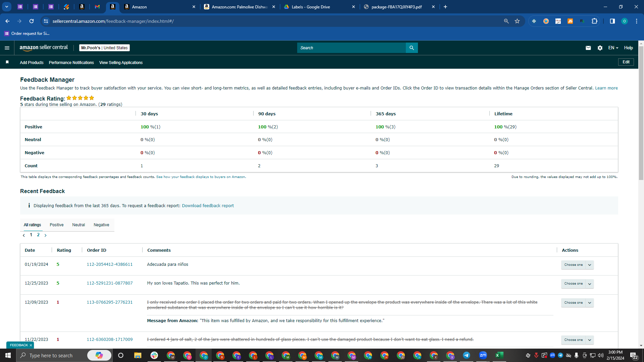Reload the current page
This screenshot has width=644, height=362.
click(x=32, y=21)
